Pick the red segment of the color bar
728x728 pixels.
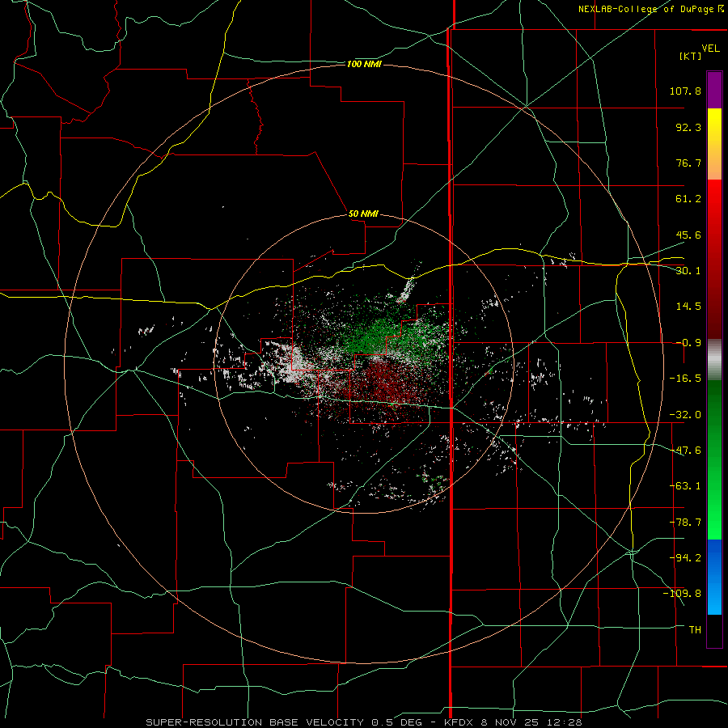tap(714, 259)
